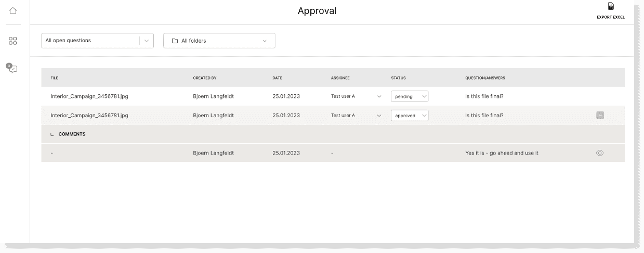644x253 pixels.
Task: Change the 'approved' status dropdown
Action: click(x=410, y=116)
